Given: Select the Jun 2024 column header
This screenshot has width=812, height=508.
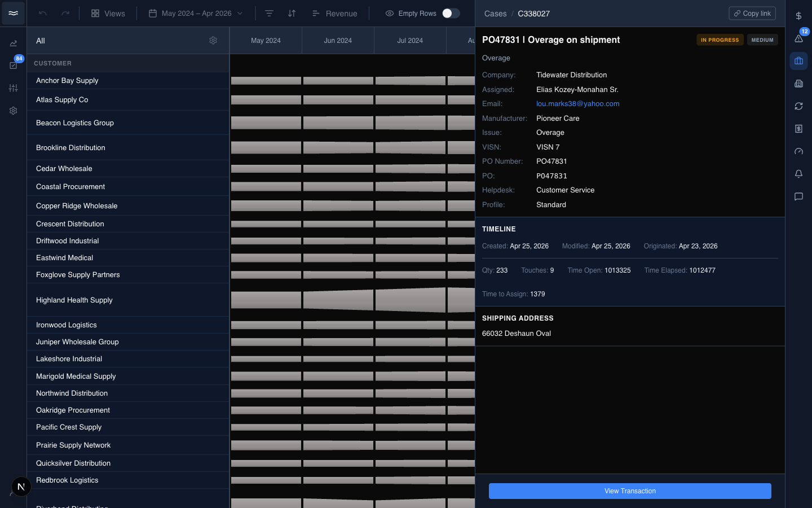Looking at the screenshot, I should (x=338, y=41).
